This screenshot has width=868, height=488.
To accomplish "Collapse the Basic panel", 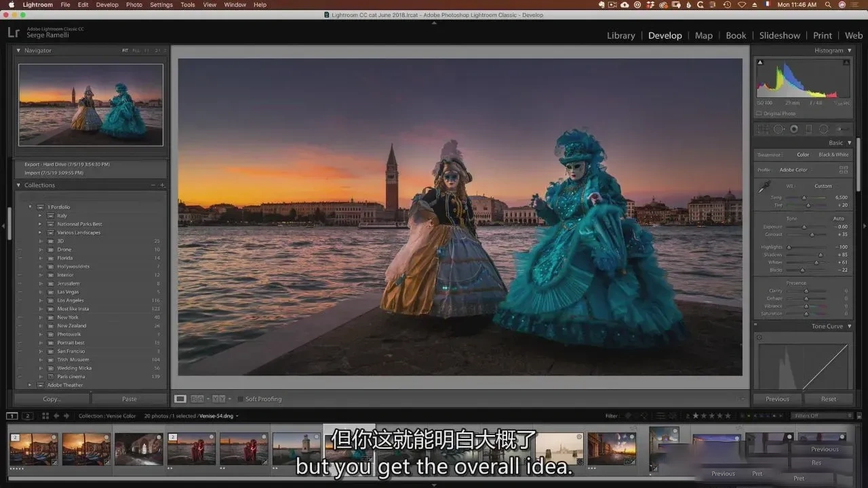I will (x=849, y=142).
